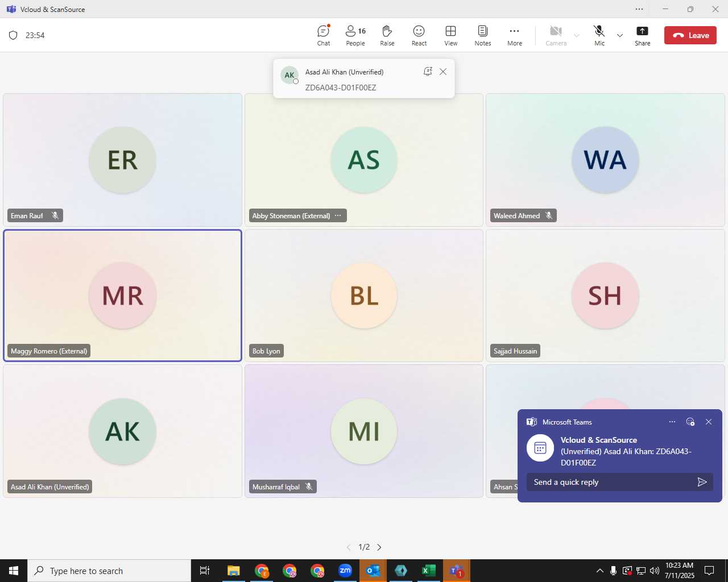
Task: Open title bar ellipsis settings menu
Action: point(639,9)
